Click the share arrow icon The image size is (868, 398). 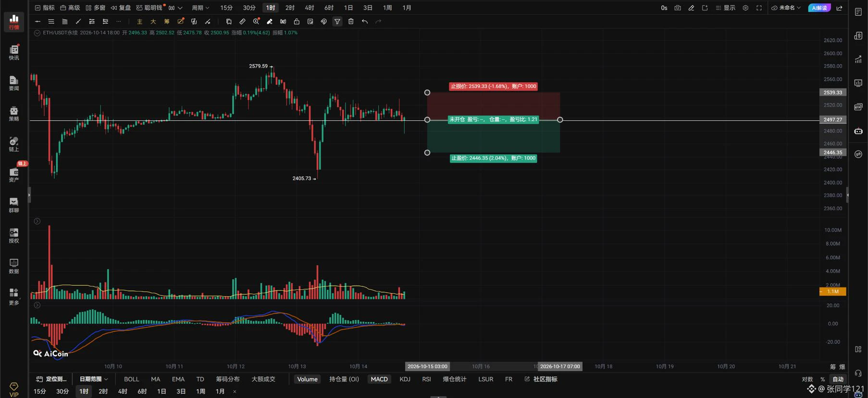point(839,8)
